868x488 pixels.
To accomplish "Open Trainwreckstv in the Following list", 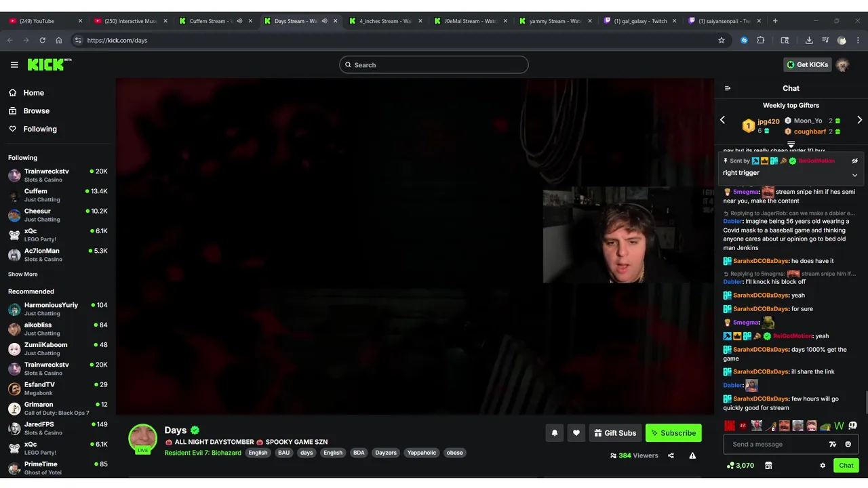I will [x=58, y=175].
